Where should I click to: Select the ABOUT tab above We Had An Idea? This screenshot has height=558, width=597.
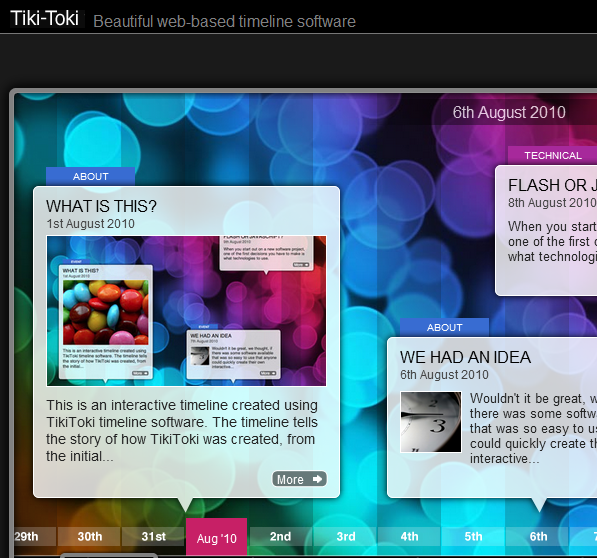[x=444, y=327]
